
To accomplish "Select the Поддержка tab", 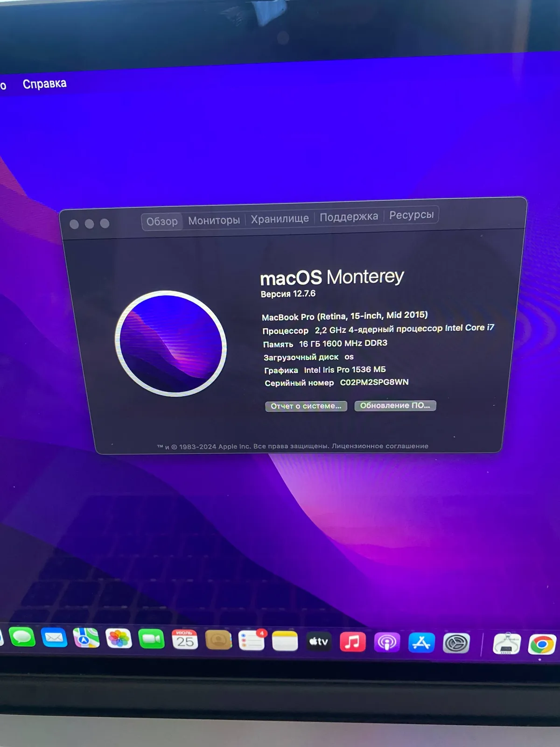I will coord(349,216).
